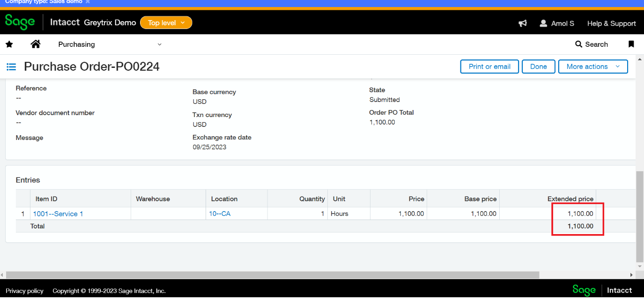This screenshot has height=301, width=644.
Task: Click the horizontal scrollbar thumb
Action: [273, 275]
